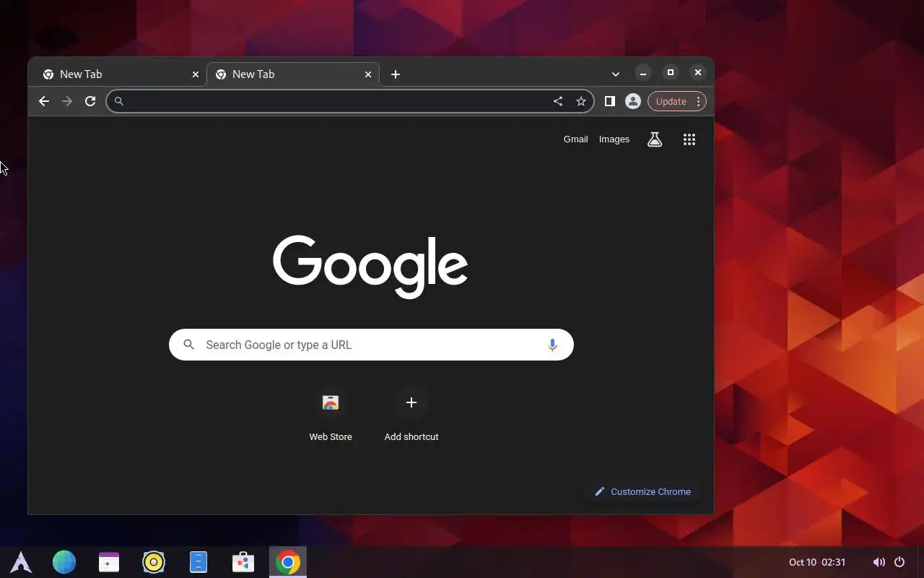The image size is (924, 578).
Task: Open the profile avatar menu
Action: (633, 101)
